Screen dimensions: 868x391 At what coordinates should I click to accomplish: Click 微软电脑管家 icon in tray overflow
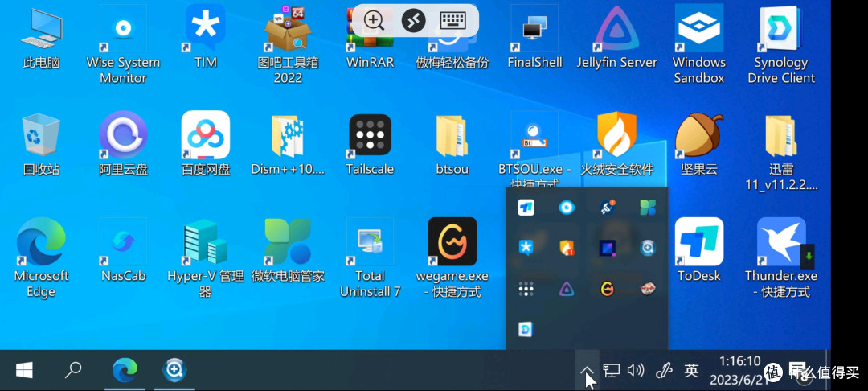click(x=648, y=207)
